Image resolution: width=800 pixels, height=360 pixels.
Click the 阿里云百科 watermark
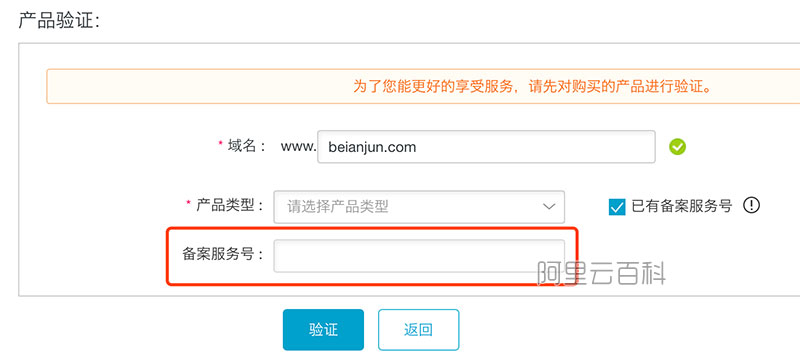(x=601, y=273)
